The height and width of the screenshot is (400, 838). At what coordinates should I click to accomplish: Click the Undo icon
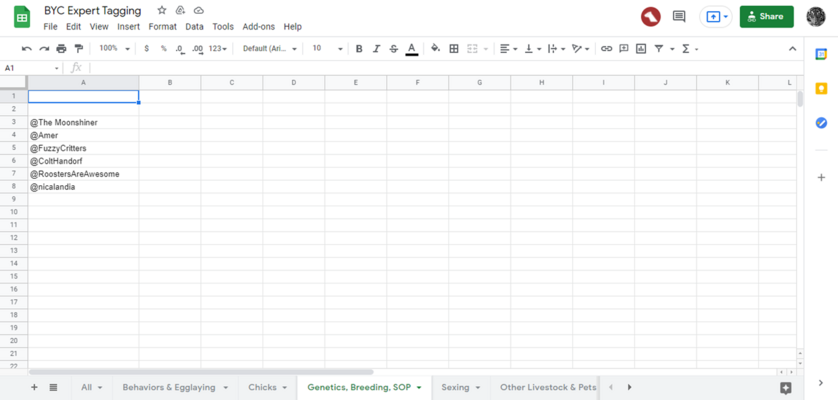click(26, 49)
